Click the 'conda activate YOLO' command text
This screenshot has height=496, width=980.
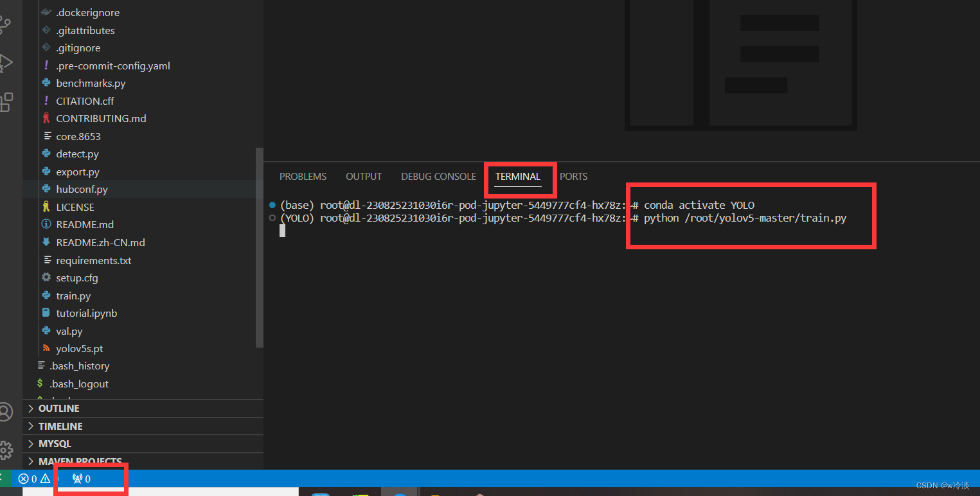(x=699, y=206)
